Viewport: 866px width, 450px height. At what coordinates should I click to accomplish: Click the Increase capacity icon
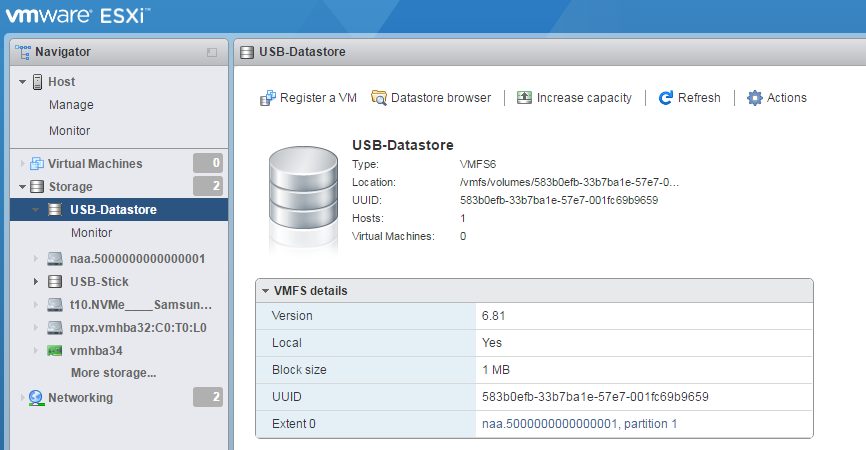525,98
